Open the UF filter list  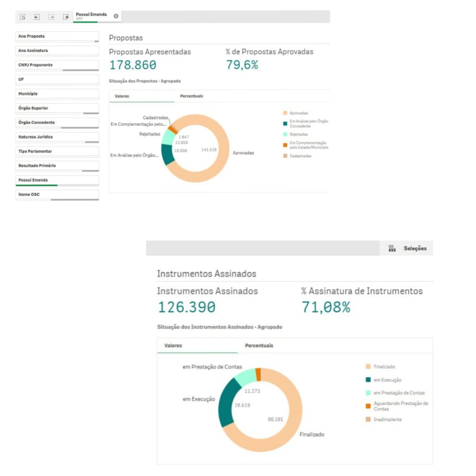(57, 79)
